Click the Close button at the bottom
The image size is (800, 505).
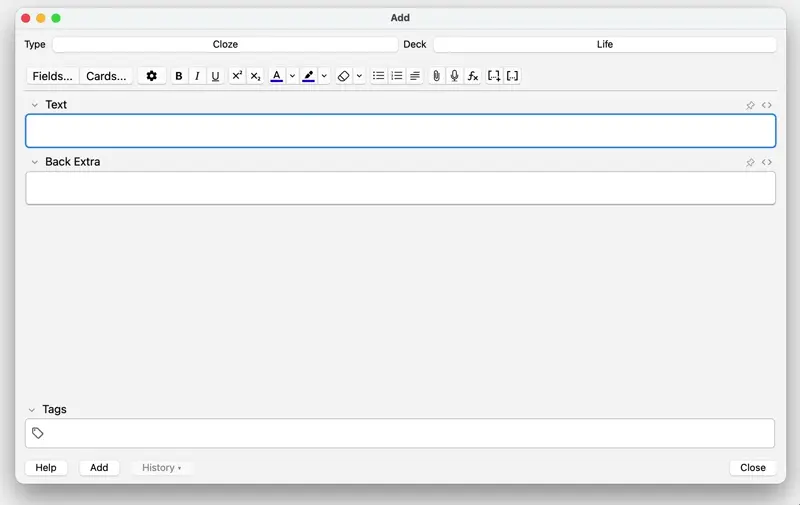click(x=753, y=468)
